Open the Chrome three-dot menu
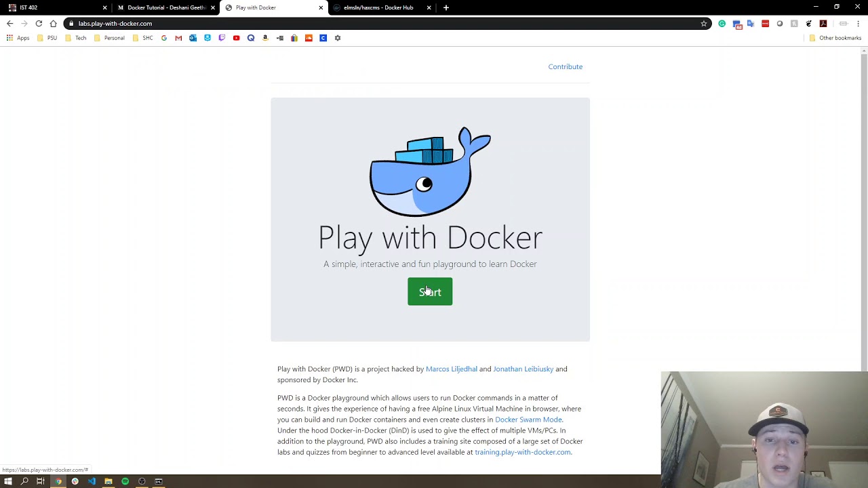868x488 pixels. (858, 23)
